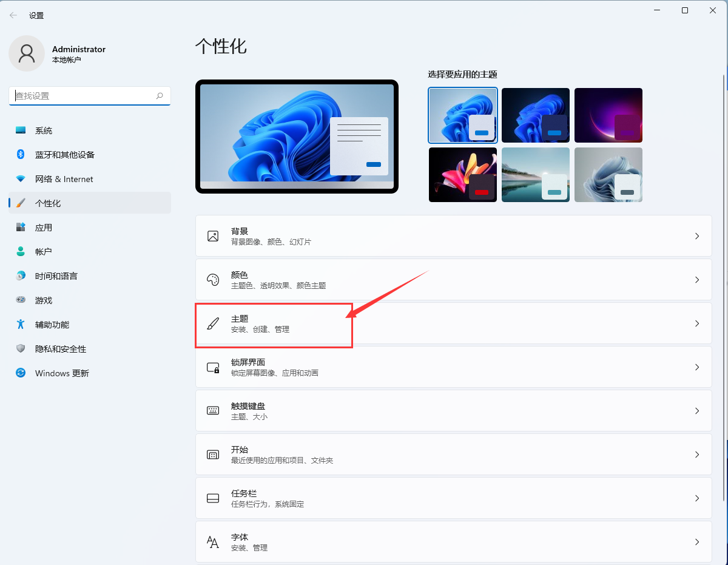
Task: Expand the 触摸键盘 row chevron
Action: (x=697, y=411)
